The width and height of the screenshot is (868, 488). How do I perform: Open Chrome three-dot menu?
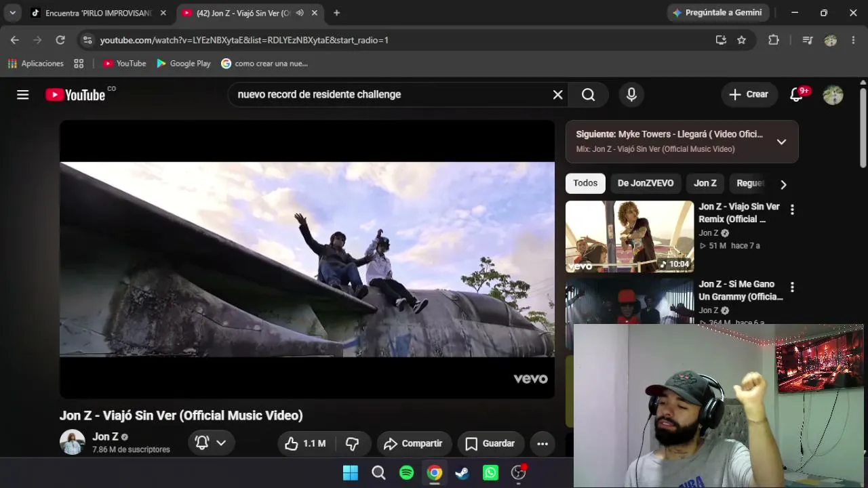tap(853, 40)
